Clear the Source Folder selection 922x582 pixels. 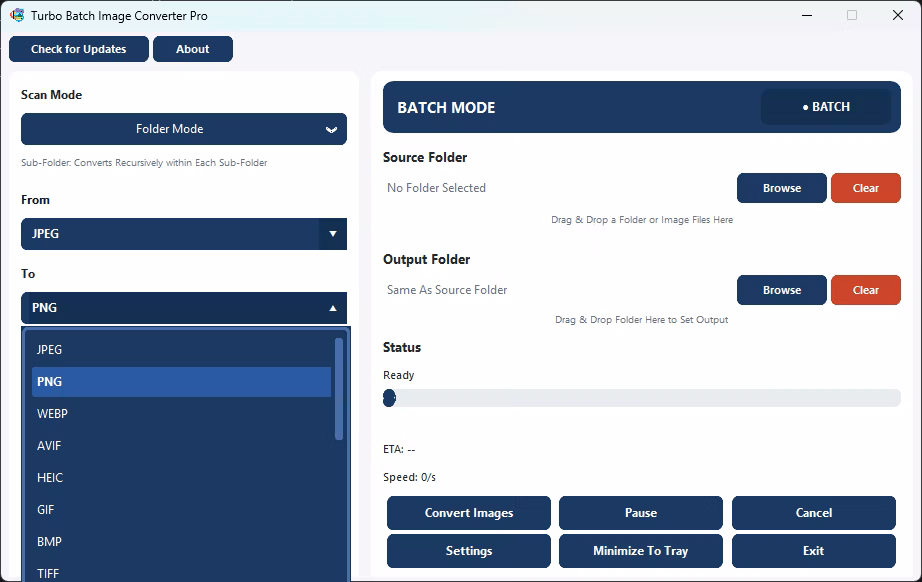[x=866, y=188]
